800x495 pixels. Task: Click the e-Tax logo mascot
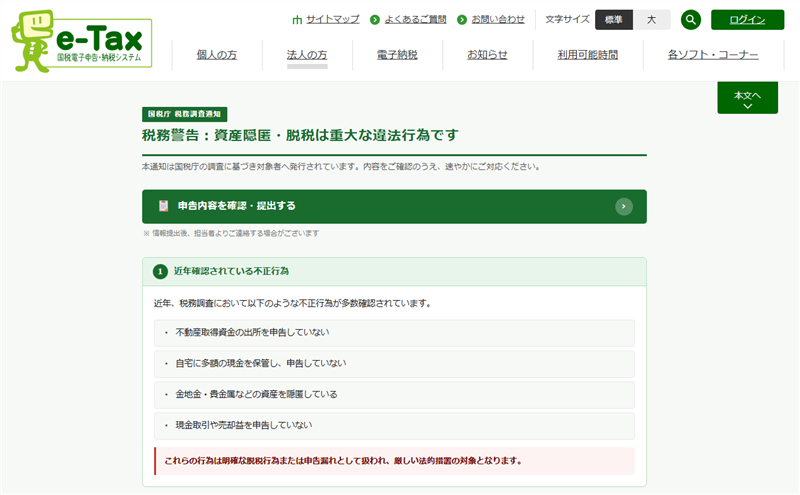click(x=35, y=40)
